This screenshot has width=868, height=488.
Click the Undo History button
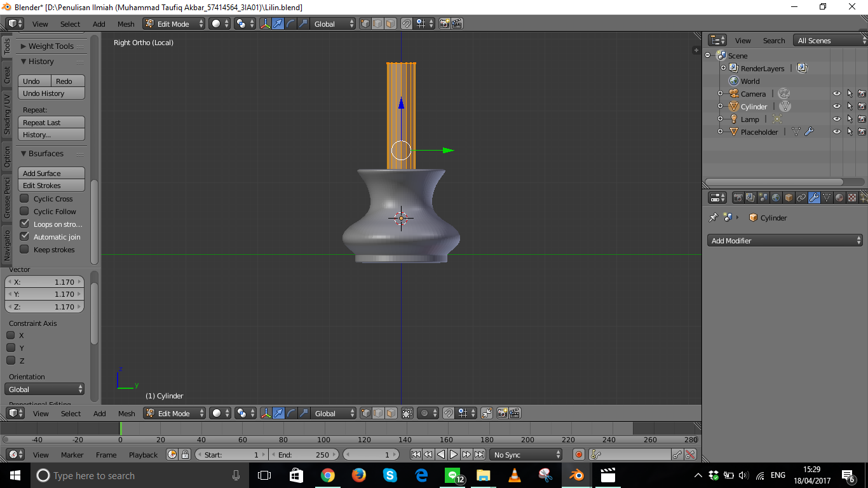point(51,93)
